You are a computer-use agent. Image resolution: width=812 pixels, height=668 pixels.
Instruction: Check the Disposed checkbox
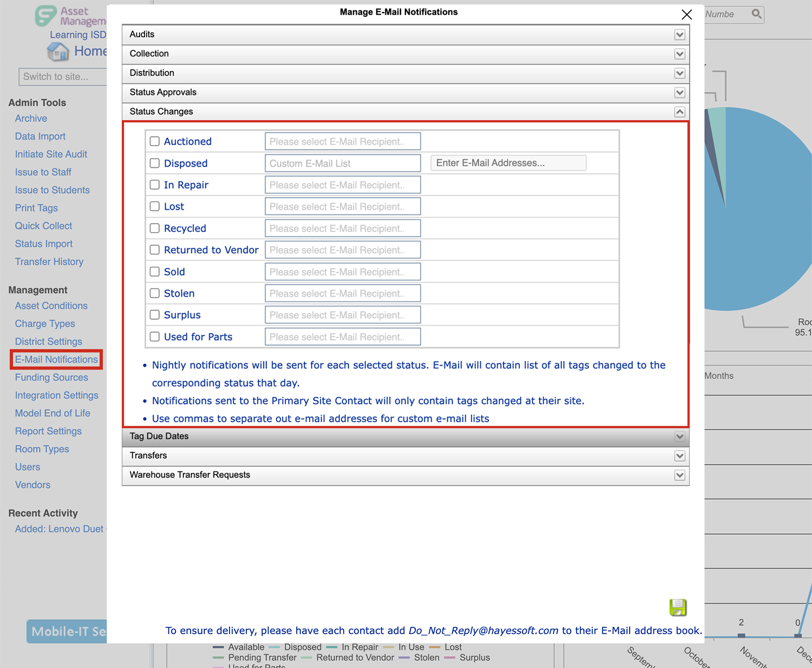point(155,163)
